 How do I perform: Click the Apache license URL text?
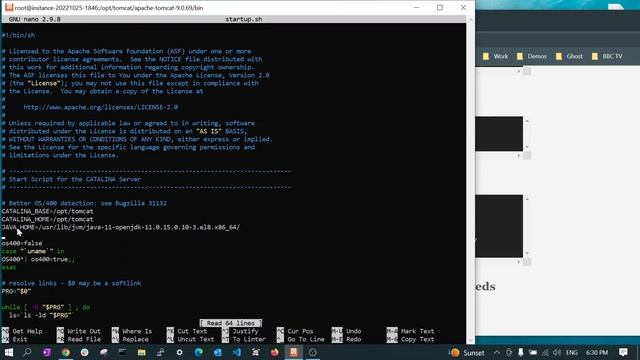[x=100, y=107]
